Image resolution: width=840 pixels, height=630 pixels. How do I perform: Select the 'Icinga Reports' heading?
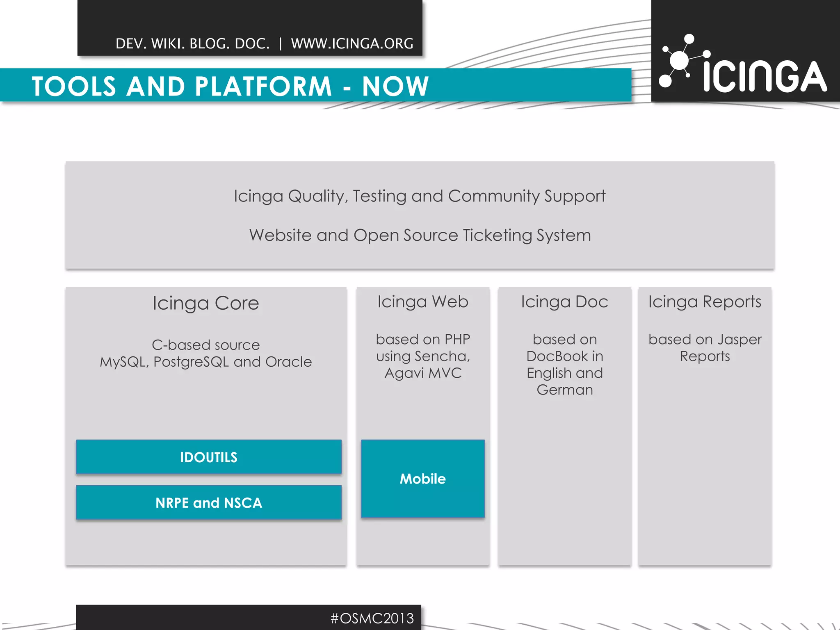pyautogui.click(x=705, y=302)
